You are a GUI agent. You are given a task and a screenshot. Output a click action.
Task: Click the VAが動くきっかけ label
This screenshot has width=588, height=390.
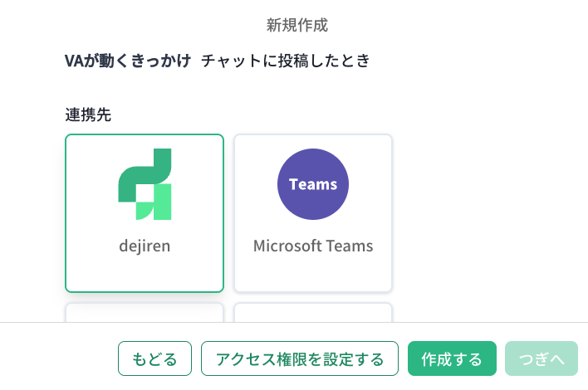coord(128,61)
